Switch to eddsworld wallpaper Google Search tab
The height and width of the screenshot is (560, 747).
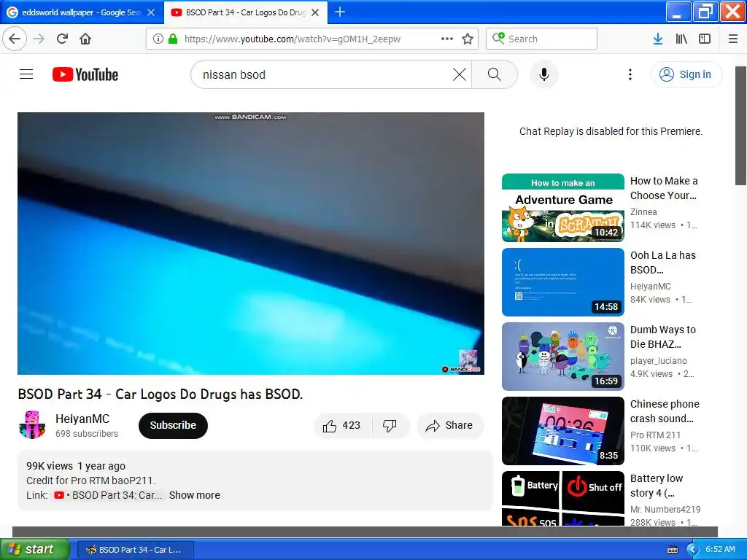[82, 12]
